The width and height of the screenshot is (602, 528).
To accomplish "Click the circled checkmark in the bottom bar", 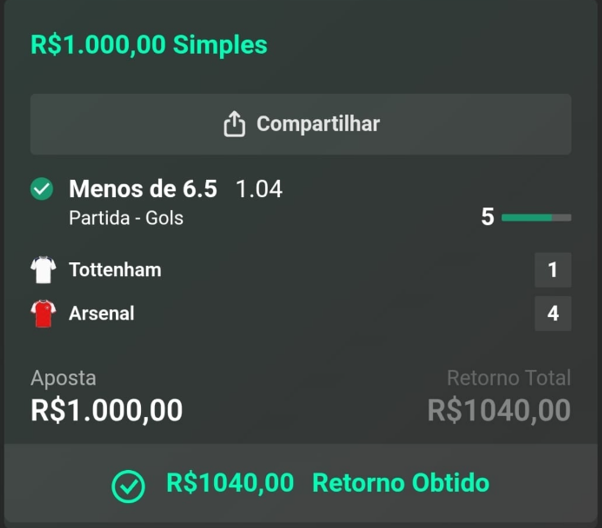I will pyautogui.click(x=128, y=485).
